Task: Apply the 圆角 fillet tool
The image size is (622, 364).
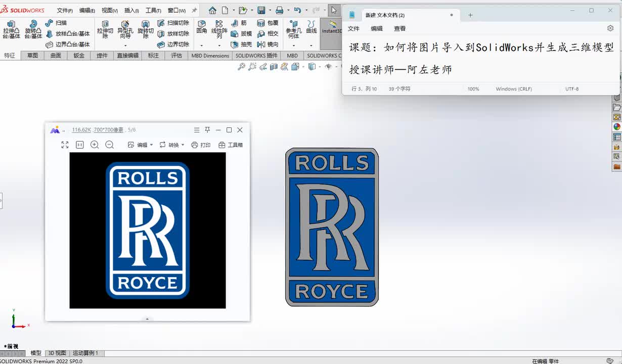Action: point(202,27)
